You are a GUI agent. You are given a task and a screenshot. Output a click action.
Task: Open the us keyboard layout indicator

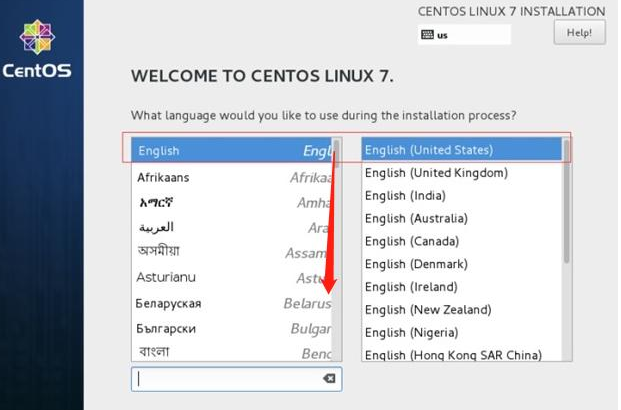tap(464, 35)
